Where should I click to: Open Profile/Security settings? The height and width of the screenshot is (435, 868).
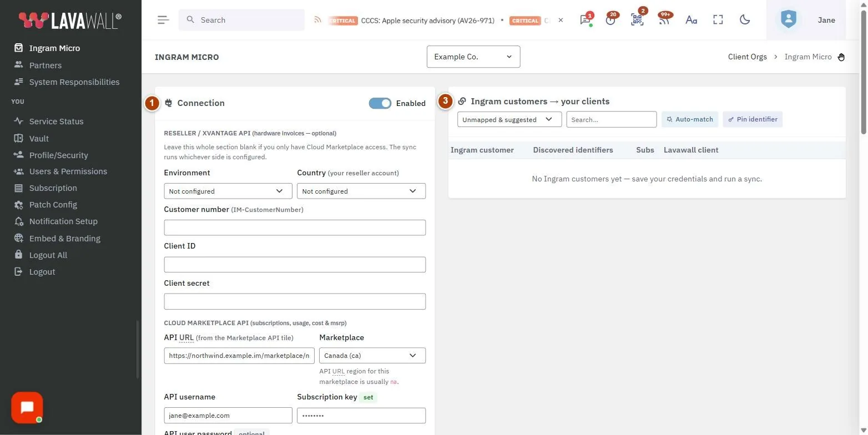click(58, 155)
